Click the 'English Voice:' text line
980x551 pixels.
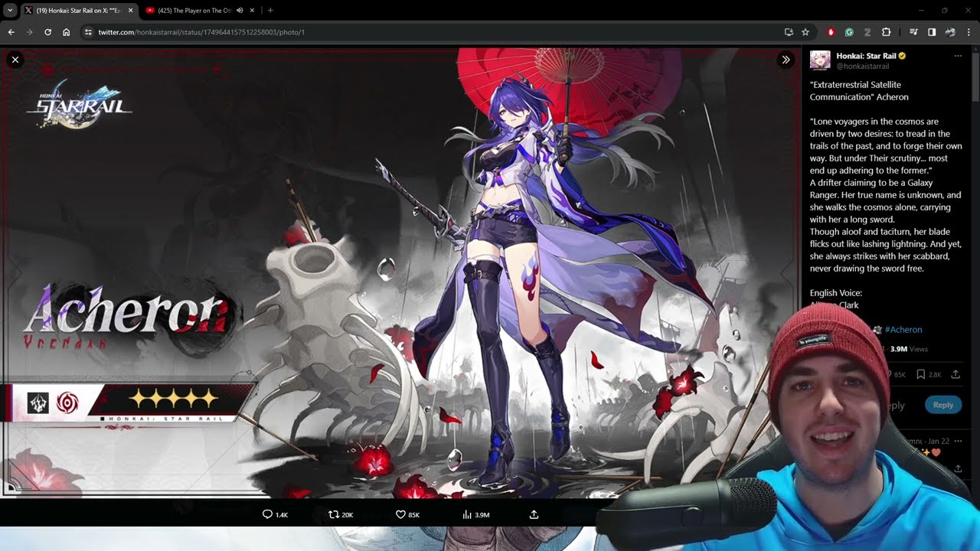836,293
